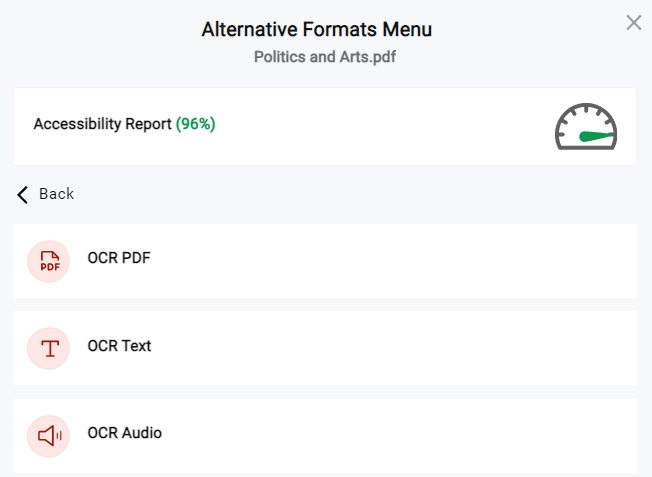Select the OCR PDF label
The height and width of the screenshot is (477, 652).
[119, 258]
